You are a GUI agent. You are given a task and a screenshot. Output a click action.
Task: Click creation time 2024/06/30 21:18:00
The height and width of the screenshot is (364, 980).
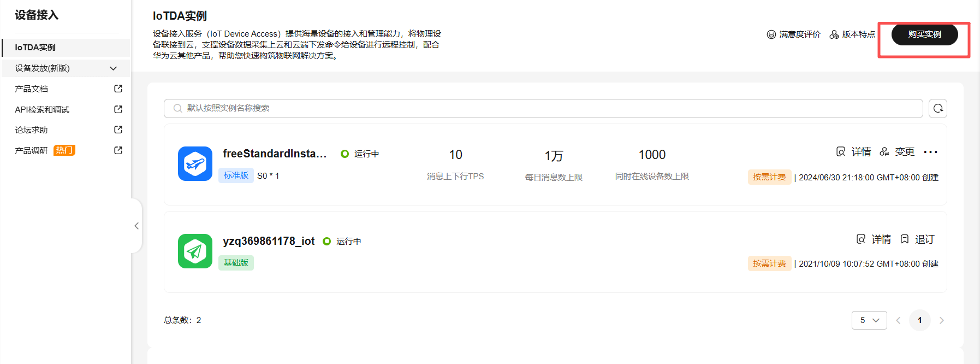coord(869,178)
